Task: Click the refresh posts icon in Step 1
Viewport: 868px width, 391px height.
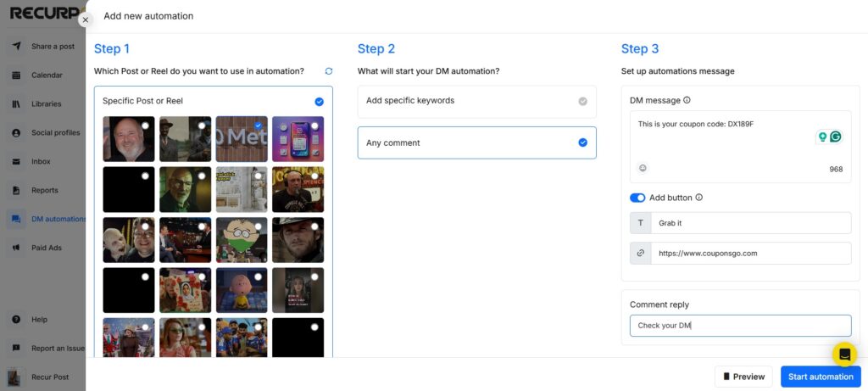Action: pyautogui.click(x=329, y=71)
